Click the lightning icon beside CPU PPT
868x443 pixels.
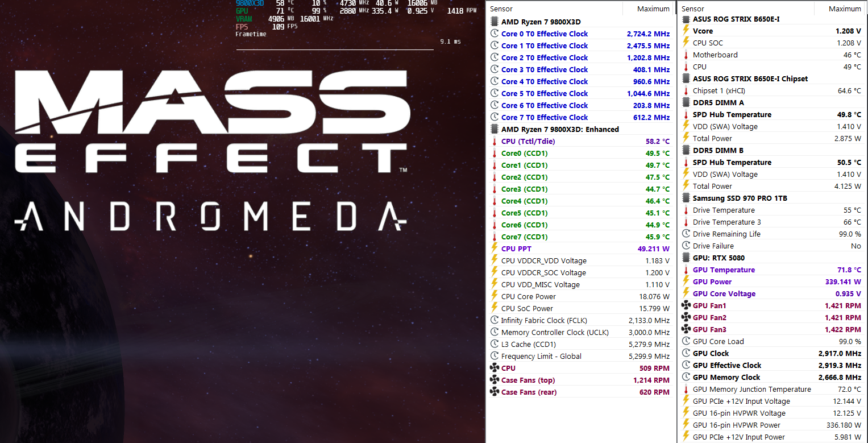tap(494, 249)
